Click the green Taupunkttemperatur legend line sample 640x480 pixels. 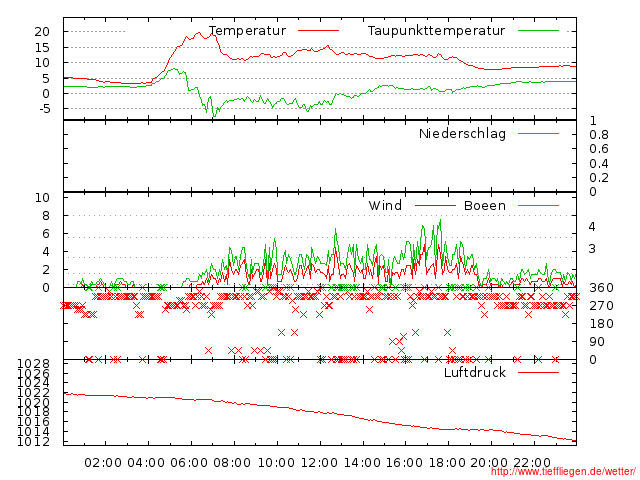[538, 31]
